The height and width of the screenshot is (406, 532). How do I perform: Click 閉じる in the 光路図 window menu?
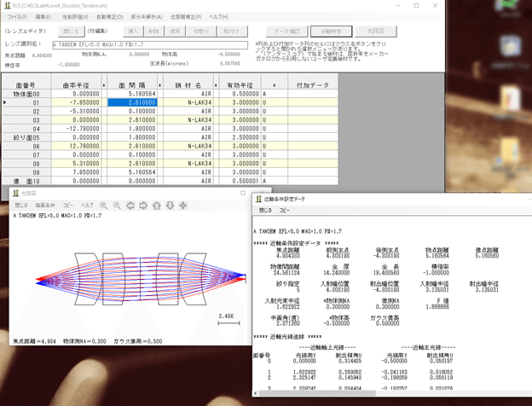[21, 206]
